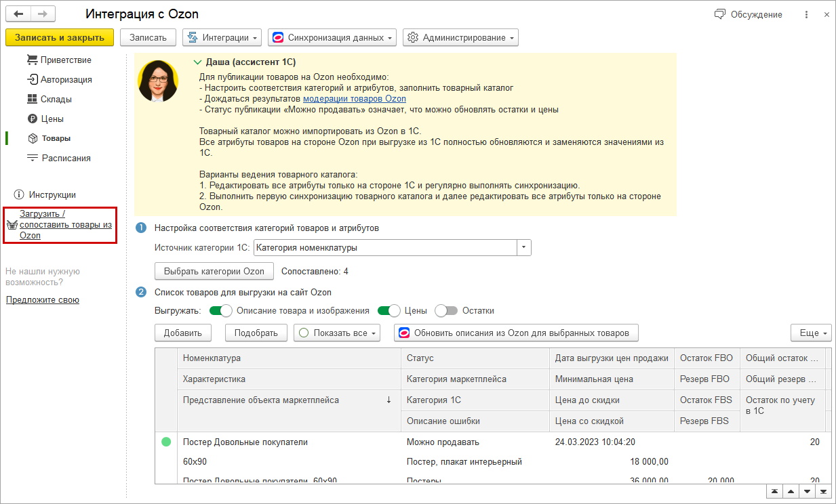Screen dimensions: 836x504
Task: Click Выбрать категории Ozon button
Action: point(214,271)
